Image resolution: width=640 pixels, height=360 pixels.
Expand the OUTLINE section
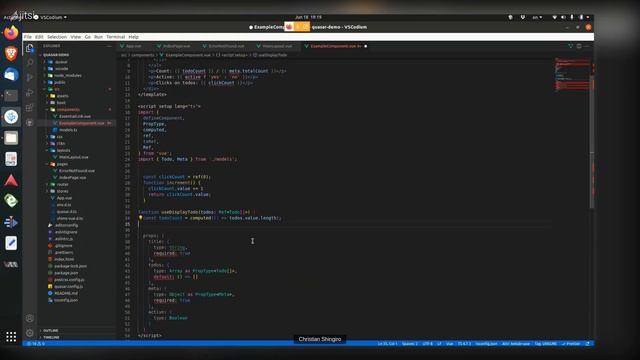pyautogui.click(x=51, y=330)
